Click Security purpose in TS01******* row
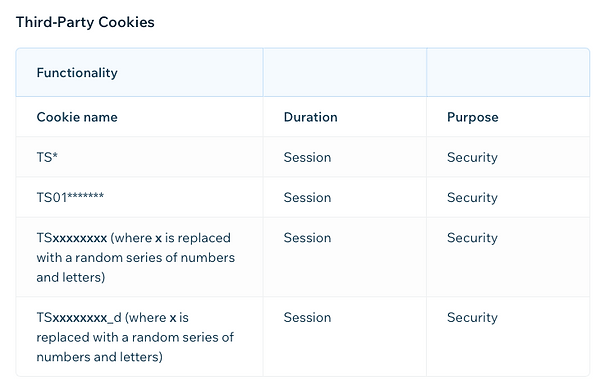This screenshot has height=390, width=600. coord(472,197)
